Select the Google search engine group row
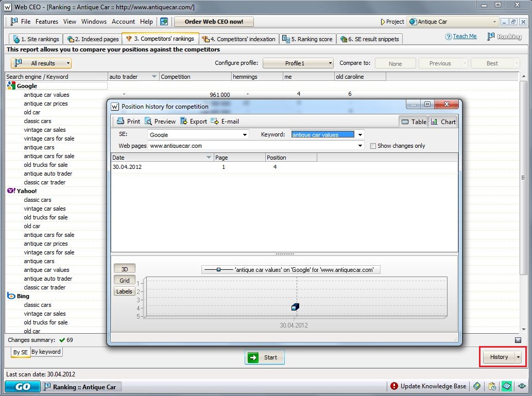 pos(56,86)
